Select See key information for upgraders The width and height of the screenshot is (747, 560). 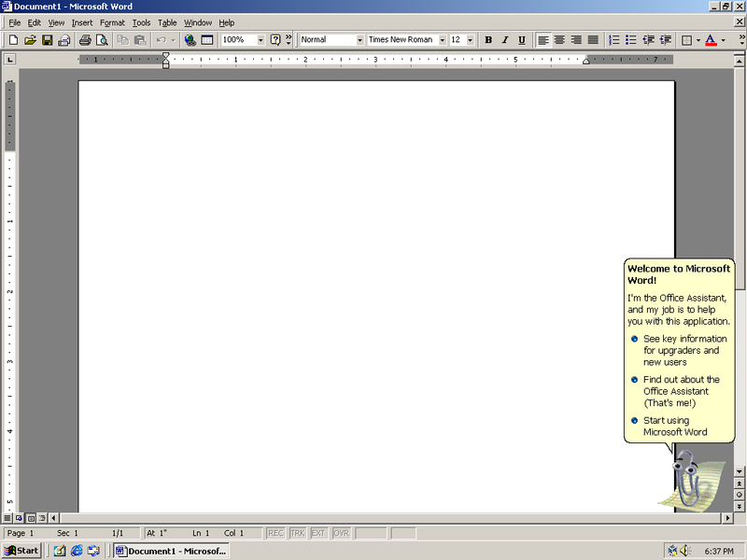click(680, 351)
